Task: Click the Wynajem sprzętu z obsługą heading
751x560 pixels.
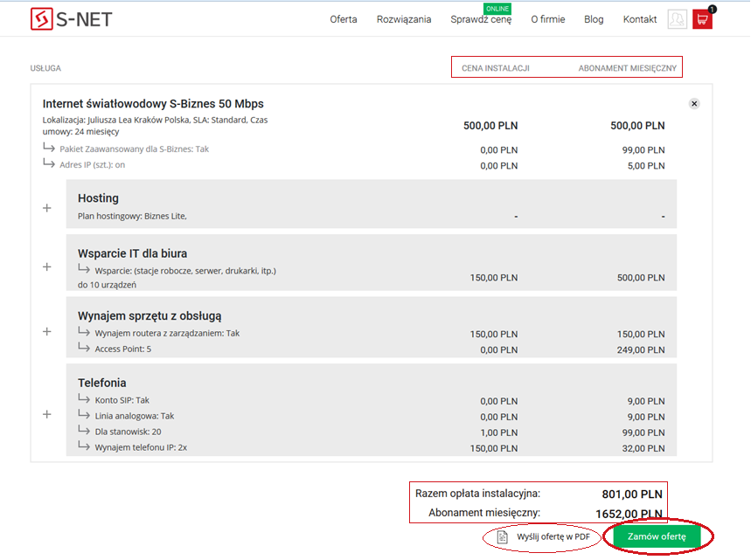Action: (150, 316)
